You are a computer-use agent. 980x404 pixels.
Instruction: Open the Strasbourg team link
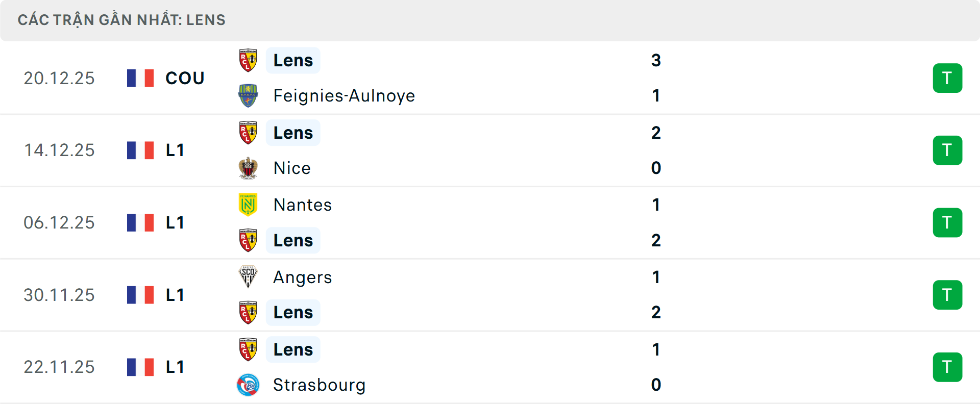(x=319, y=385)
